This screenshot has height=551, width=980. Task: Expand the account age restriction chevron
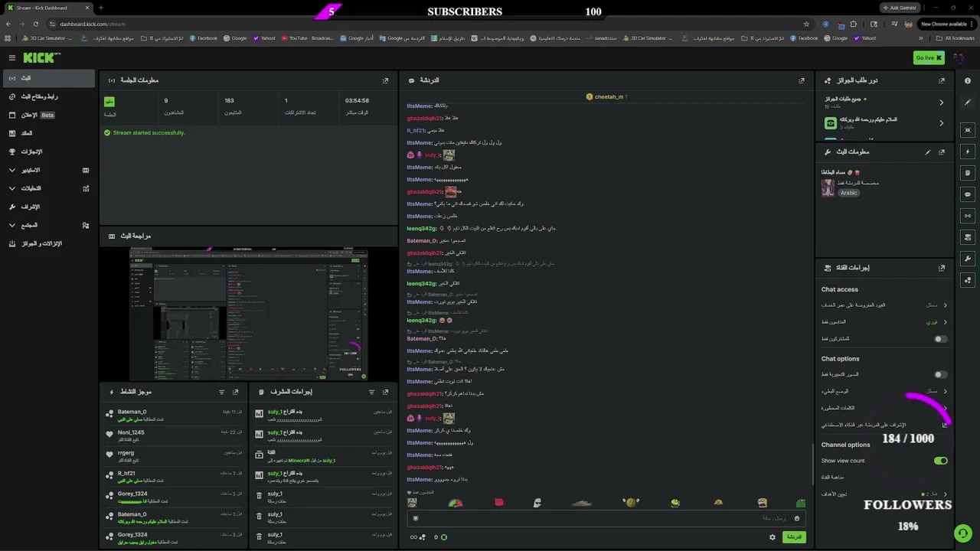pos(945,305)
